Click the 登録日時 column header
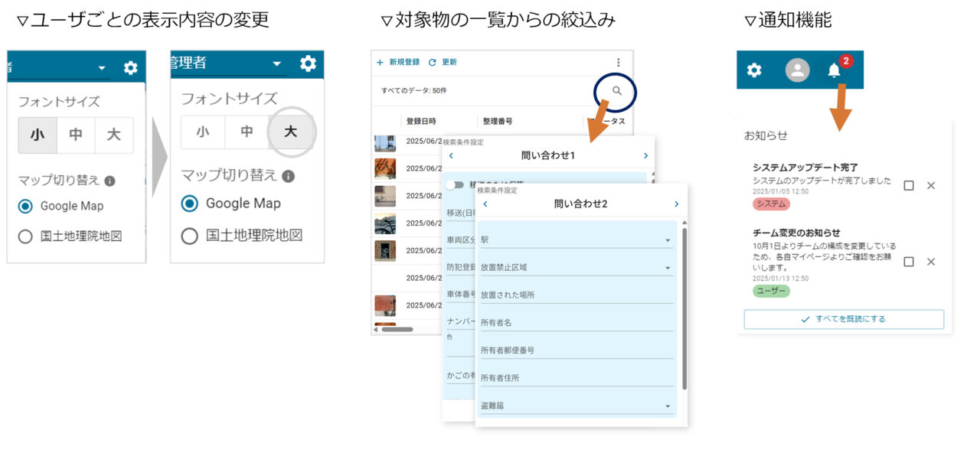The height and width of the screenshot is (459, 980). point(422,121)
